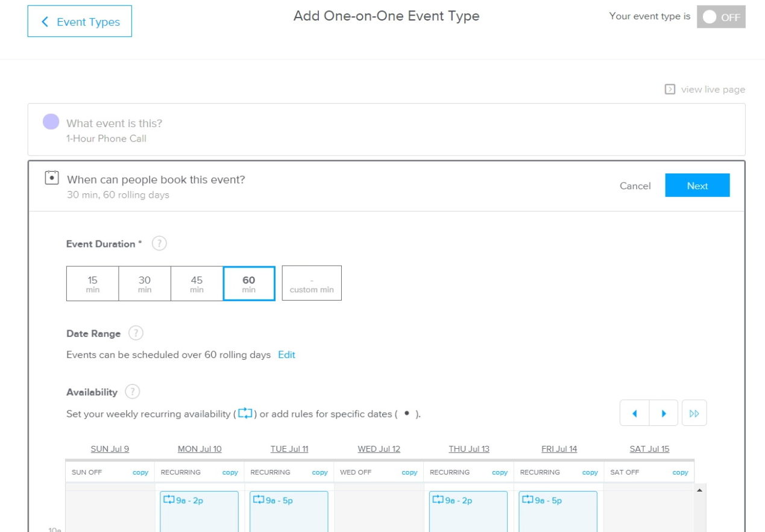This screenshot has width=765, height=532.
Task: Choose the 45 min duration option
Action: (x=197, y=283)
